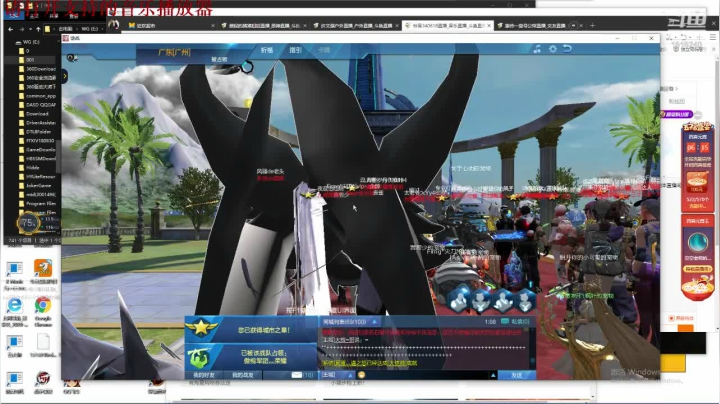Open the [主城] chat channel selector
The image size is (720, 404).
coord(337,375)
